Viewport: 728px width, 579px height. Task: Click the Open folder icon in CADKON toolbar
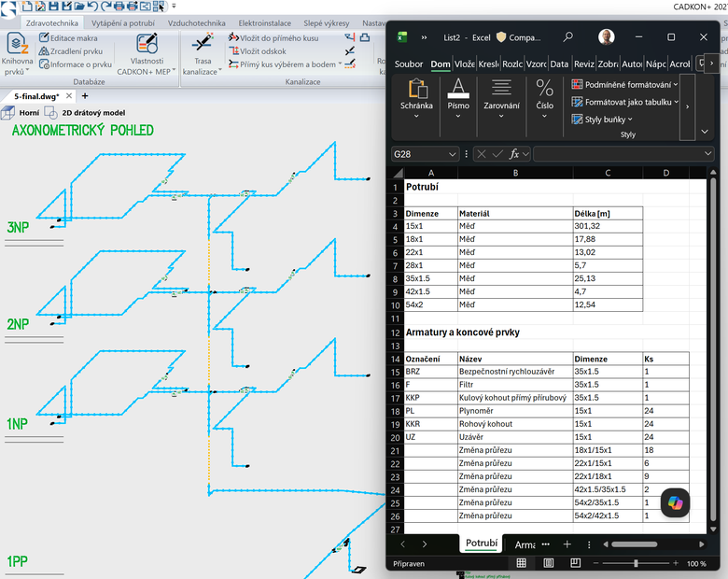[79, 6]
